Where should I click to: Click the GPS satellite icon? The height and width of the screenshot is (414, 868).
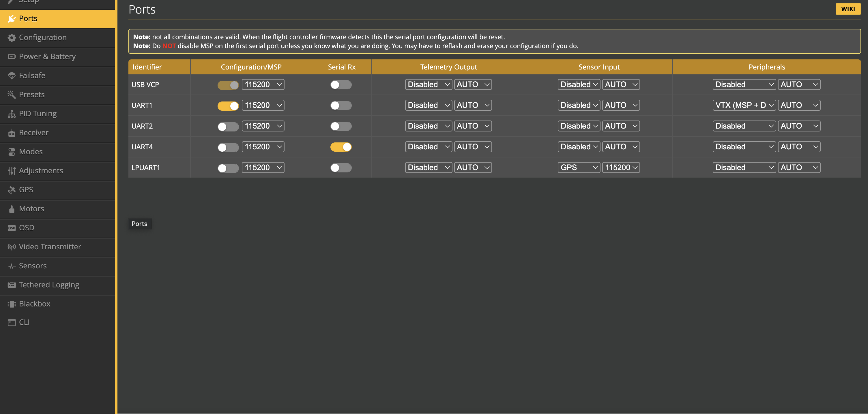click(12, 190)
